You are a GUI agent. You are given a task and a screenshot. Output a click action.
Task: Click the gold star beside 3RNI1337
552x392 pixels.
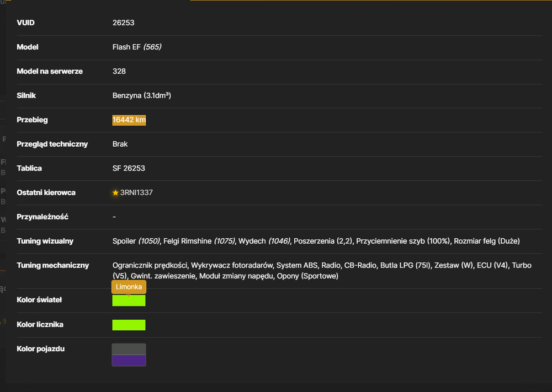(115, 192)
